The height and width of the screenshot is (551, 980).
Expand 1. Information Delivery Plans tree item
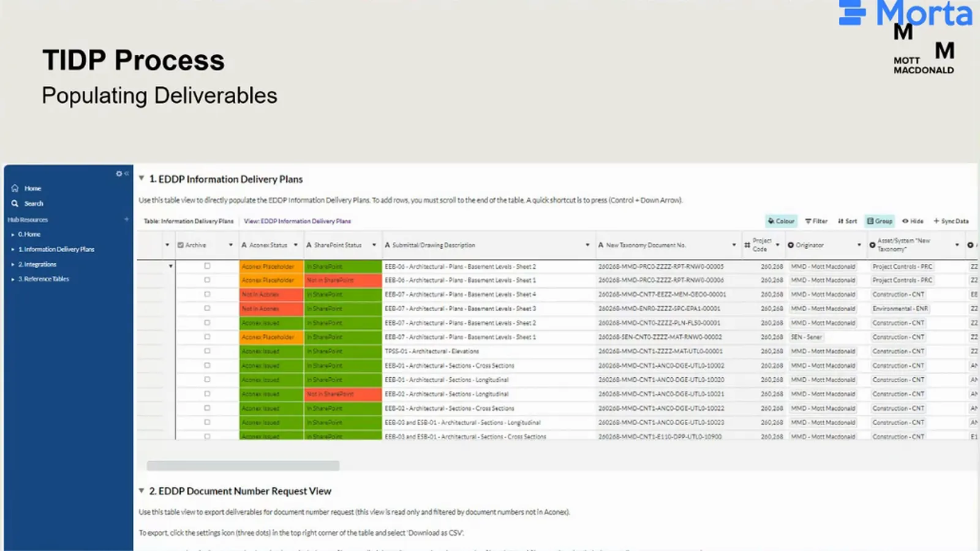(12, 249)
